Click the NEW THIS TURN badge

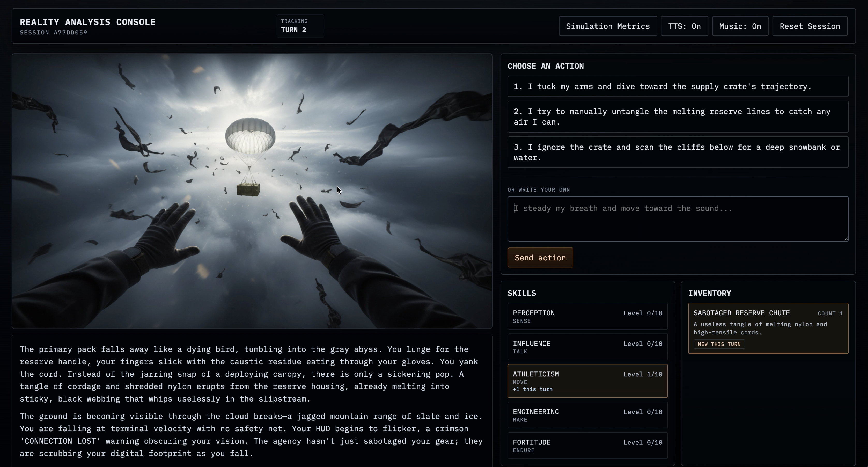click(x=719, y=344)
